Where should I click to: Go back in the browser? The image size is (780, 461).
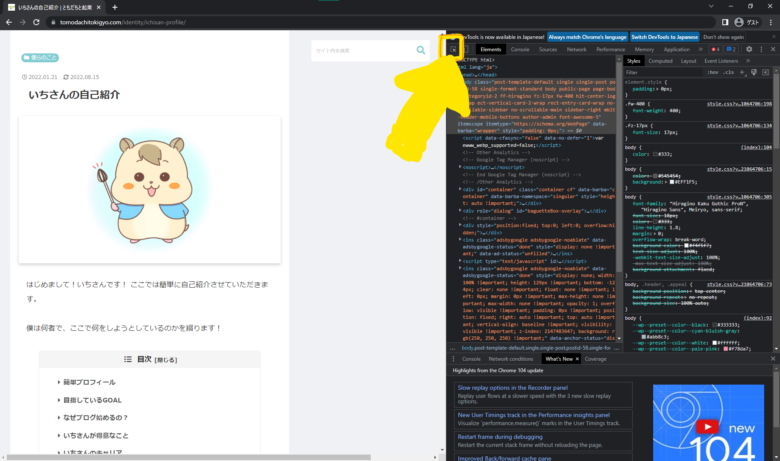pyautogui.click(x=9, y=22)
